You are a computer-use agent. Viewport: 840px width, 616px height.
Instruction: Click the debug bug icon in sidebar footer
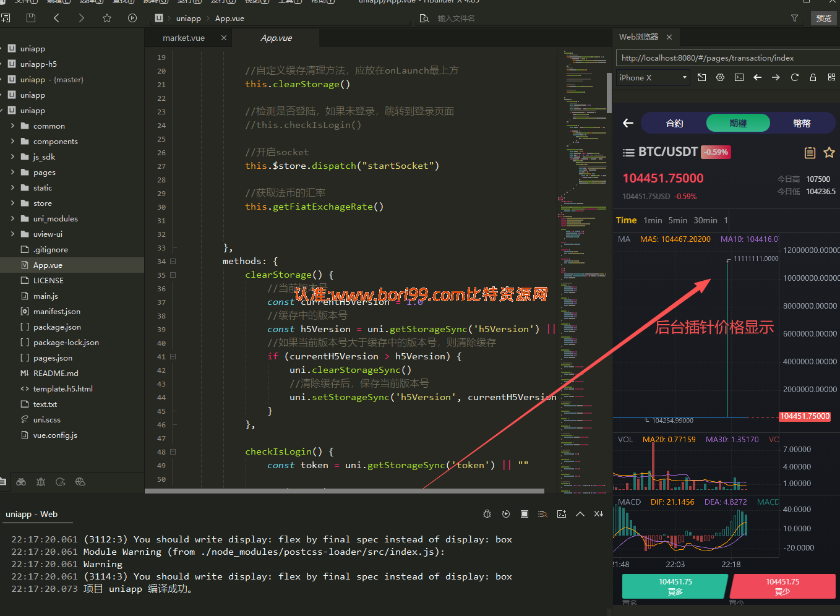coord(41,482)
